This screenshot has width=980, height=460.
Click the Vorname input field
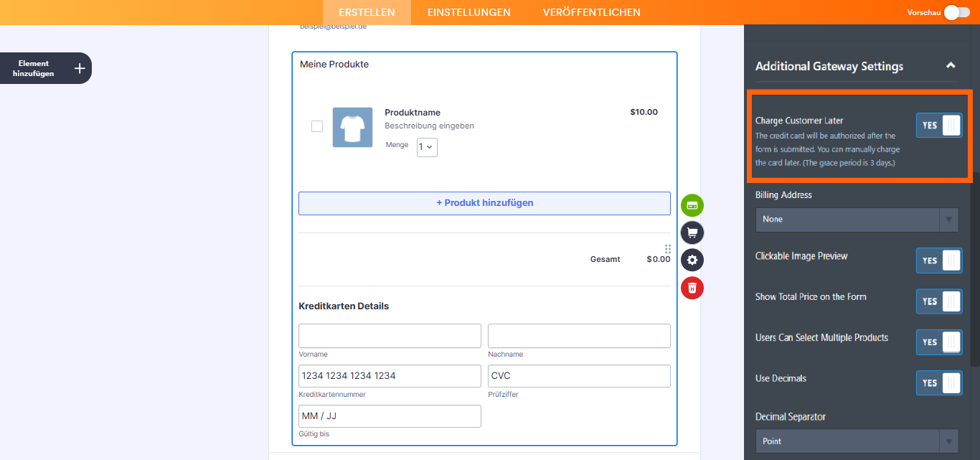click(x=390, y=336)
